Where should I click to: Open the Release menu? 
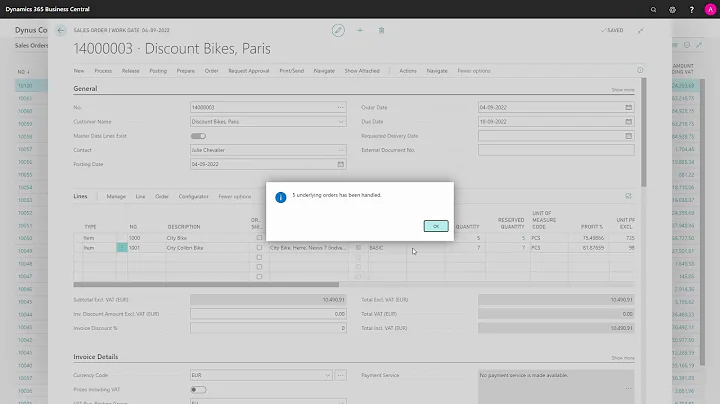point(130,71)
